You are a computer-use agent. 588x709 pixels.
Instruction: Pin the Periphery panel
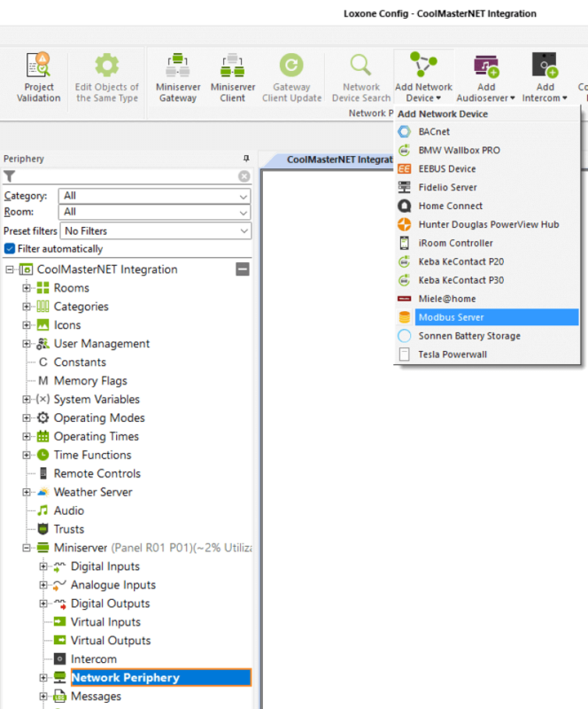pos(246,159)
